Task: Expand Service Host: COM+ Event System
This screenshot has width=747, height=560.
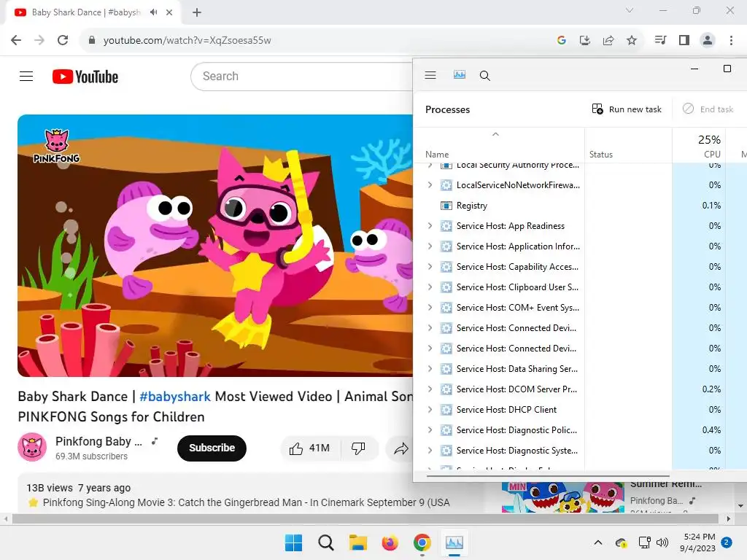Action: (430, 308)
